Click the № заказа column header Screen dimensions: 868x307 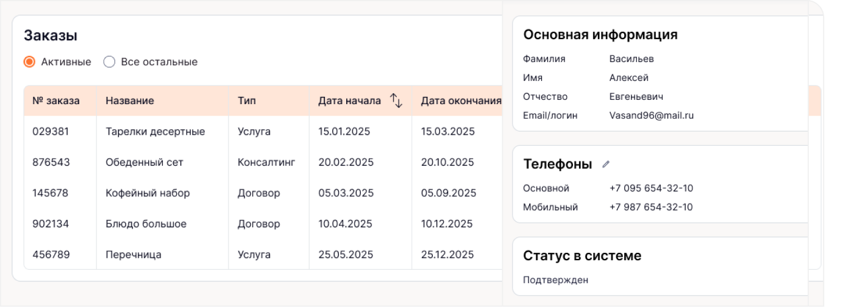click(x=56, y=101)
